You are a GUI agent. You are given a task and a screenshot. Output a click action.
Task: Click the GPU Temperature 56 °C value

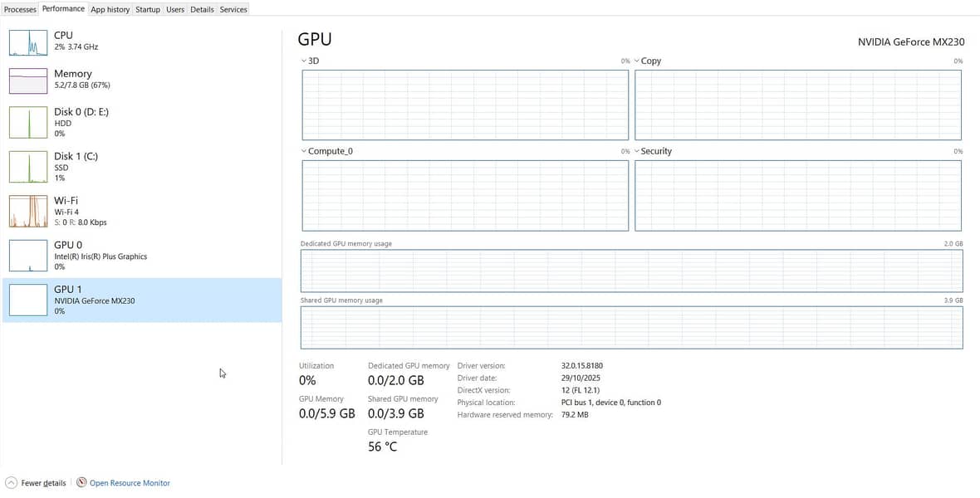(383, 447)
